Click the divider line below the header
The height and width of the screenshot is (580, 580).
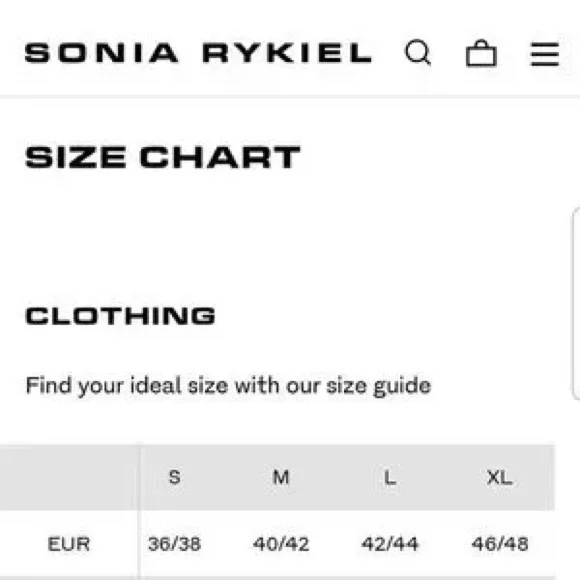pyautogui.click(x=290, y=97)
